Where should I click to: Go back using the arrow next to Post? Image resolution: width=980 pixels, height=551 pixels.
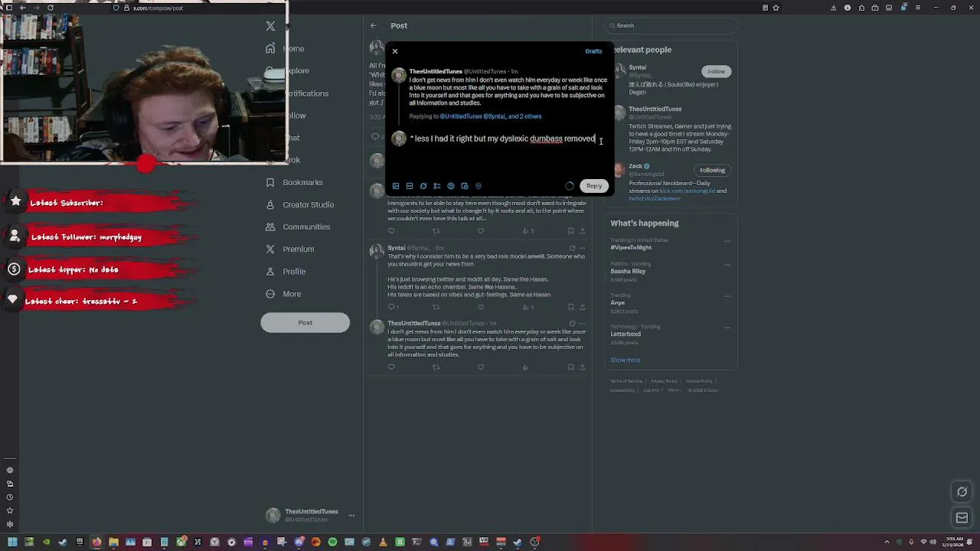click(x=374, y=26)
